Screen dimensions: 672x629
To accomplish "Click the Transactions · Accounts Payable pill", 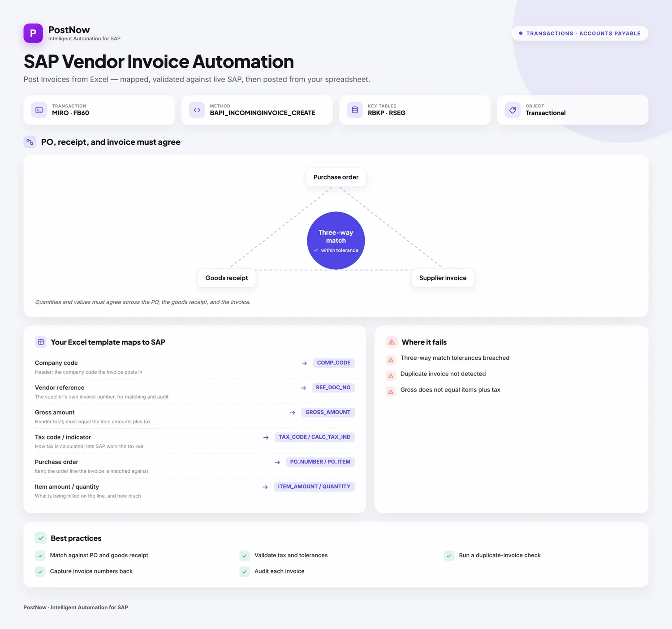I will click(580, 34).
